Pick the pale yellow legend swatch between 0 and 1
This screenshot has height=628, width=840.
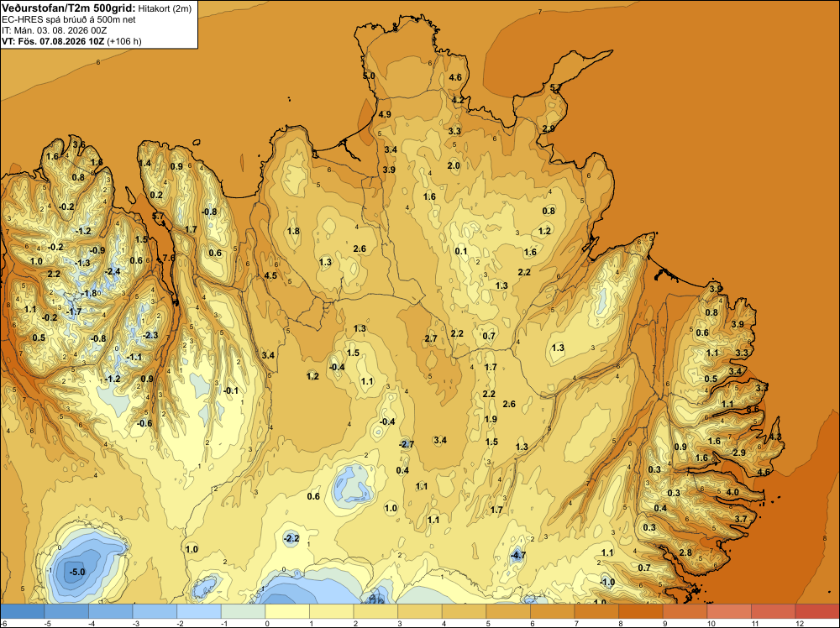coord(287,611)
